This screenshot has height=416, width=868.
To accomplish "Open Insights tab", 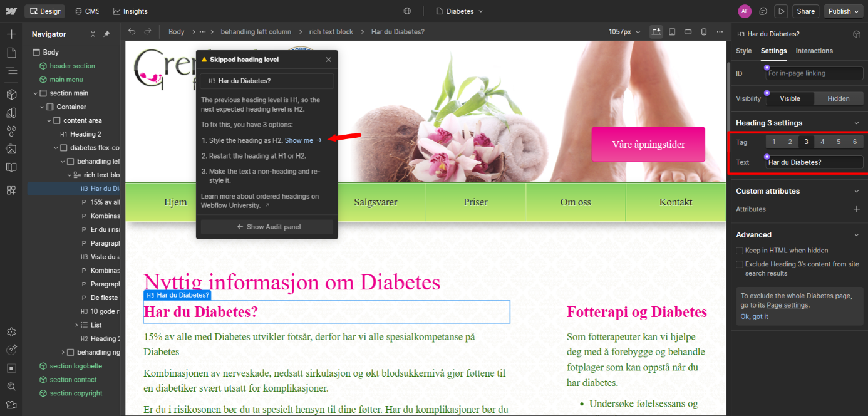I will [130, 11].
